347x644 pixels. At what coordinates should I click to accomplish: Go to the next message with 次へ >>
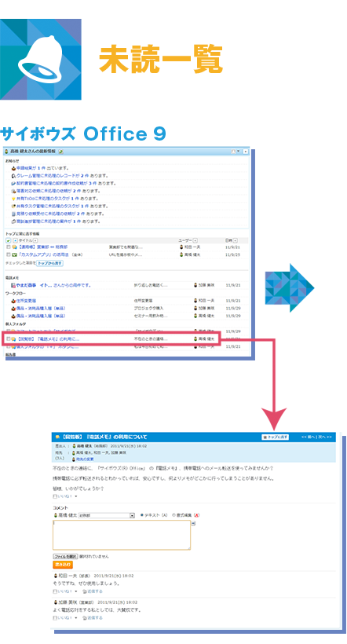324,437
